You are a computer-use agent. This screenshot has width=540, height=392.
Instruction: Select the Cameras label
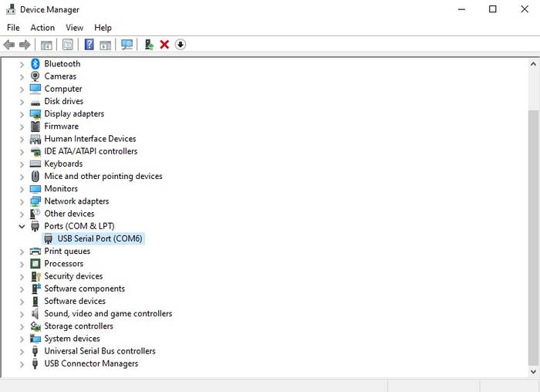[x=60, y=76]
